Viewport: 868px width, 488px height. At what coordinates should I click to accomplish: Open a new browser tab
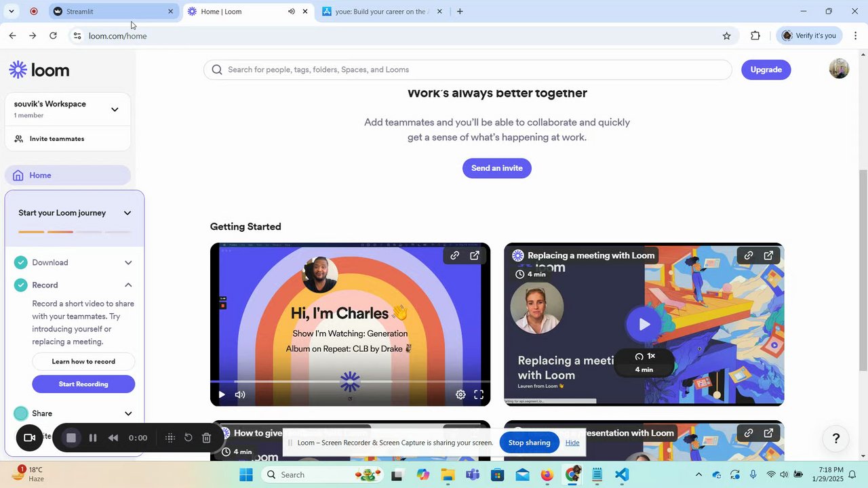[460, 12]
